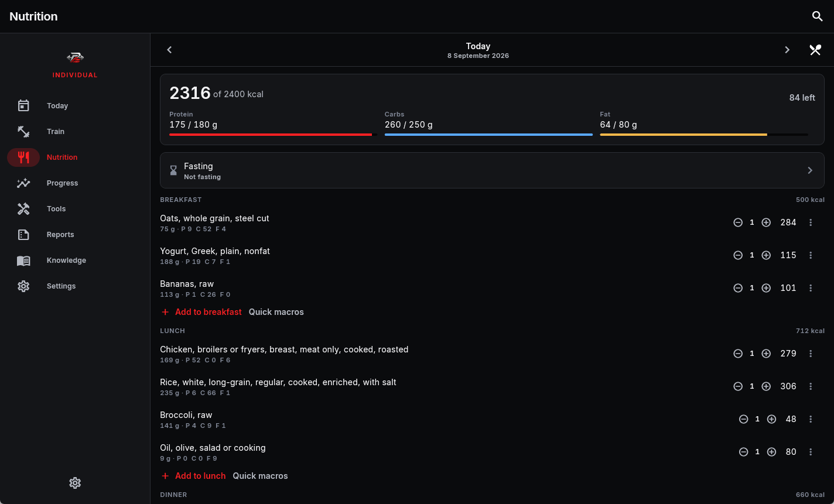Click the yellow Fat progress bar

point(704,135)
